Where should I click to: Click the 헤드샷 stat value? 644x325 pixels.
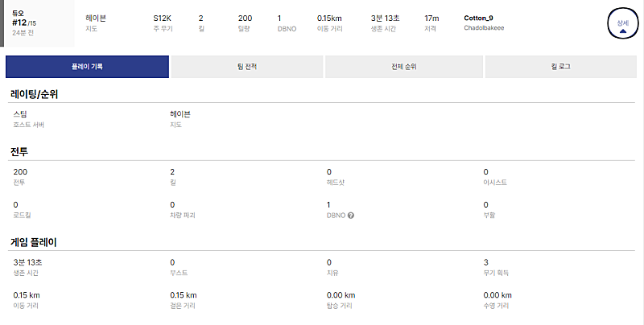tap(329, 172)
